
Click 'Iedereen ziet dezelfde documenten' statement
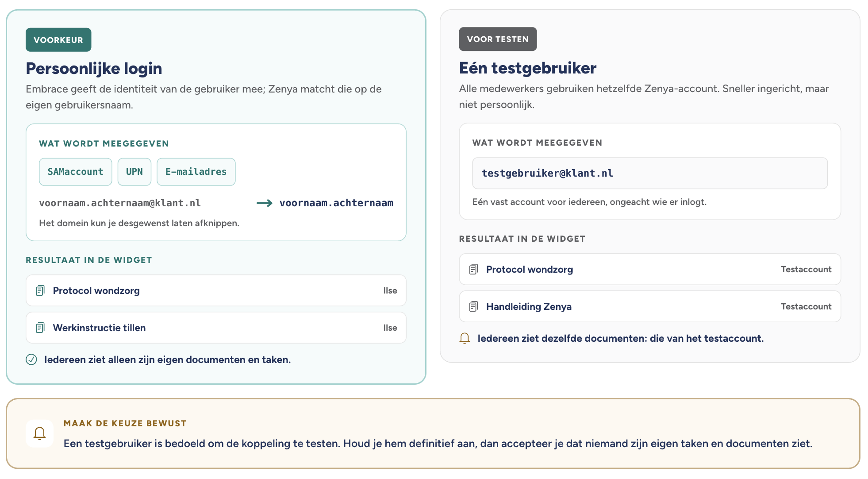[x=621, y=338]
